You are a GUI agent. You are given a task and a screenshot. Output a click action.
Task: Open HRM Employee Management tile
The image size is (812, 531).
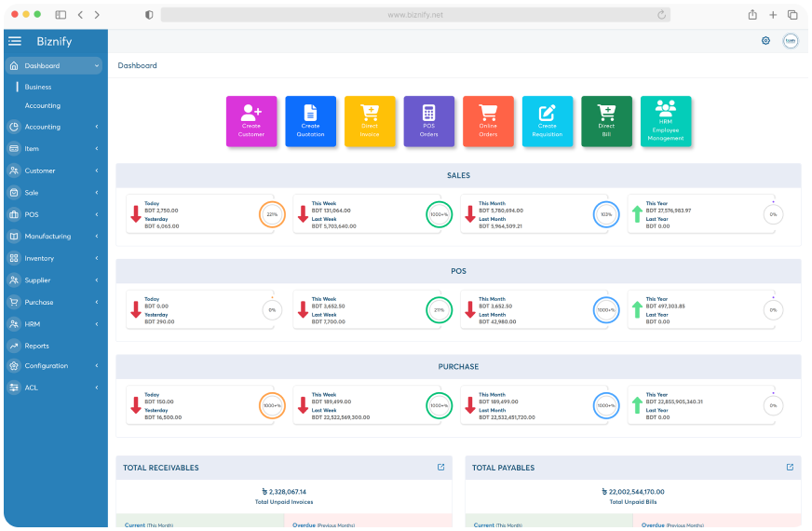click(666, 121)
